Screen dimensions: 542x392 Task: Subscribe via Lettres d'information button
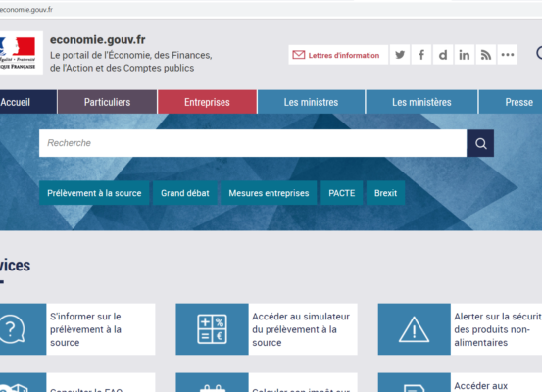point(338,55)
